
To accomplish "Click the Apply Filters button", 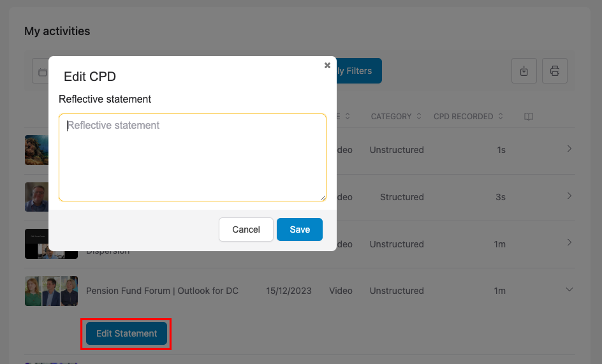I will (x=358, y=71).
